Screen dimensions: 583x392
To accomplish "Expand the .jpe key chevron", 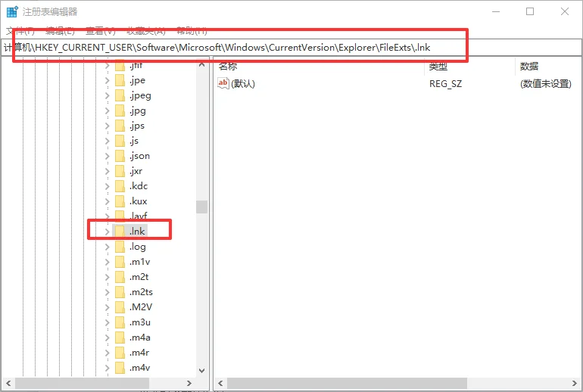I will pos(107,80).
